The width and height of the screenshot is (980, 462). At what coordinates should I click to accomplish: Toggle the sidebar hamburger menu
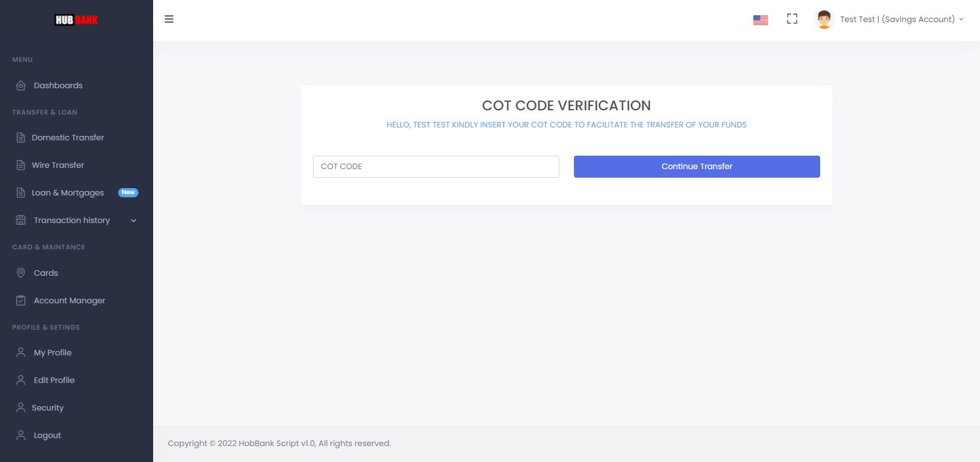click(169, 19)
